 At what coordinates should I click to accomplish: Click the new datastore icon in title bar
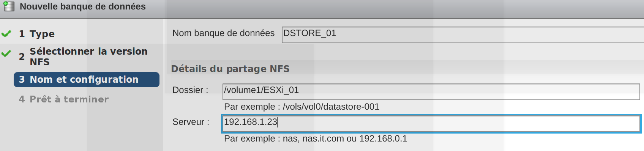9,6
